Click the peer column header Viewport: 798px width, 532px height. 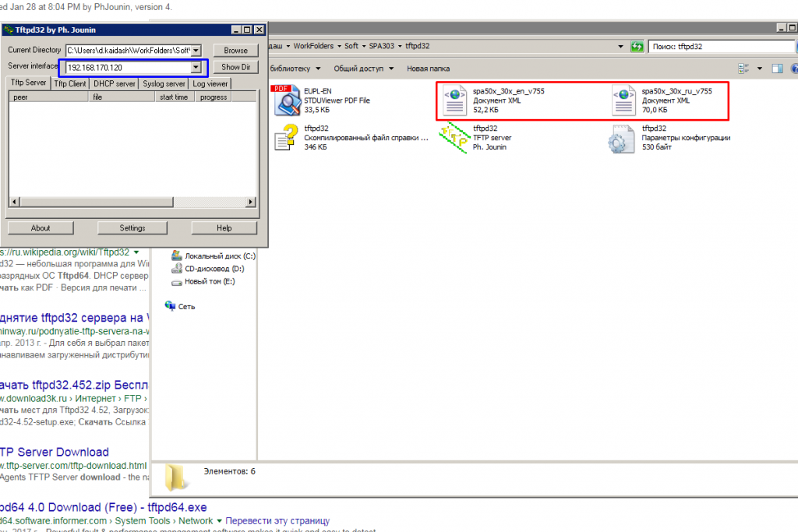(x=48, y=97)
